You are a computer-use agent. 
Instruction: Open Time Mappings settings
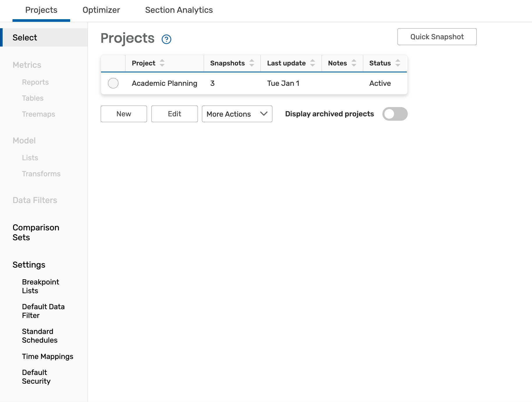click(x=48, y=356)
